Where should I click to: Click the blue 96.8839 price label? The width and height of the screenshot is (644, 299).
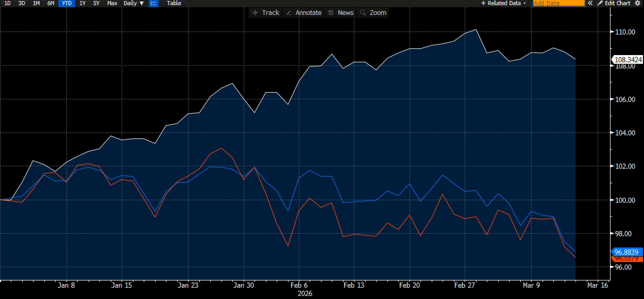(626, 252)
